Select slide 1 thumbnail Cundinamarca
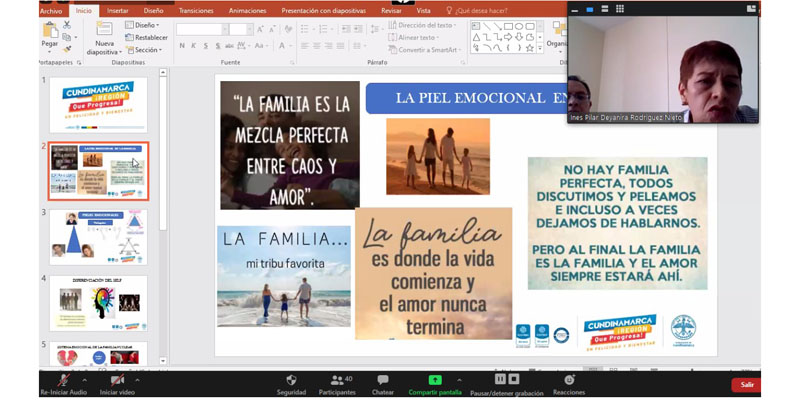The height and width of the screenshot is (400, 800). pyautogui.click(x=98, y=105)
